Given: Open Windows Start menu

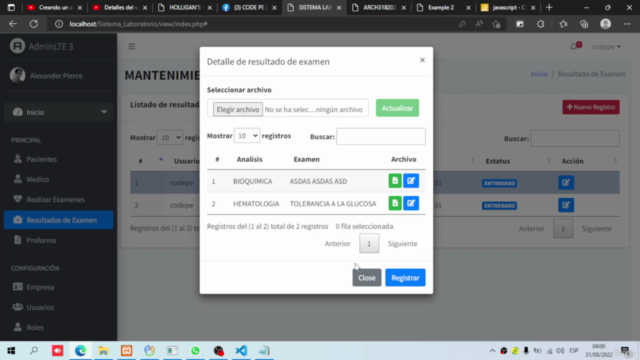Looking at the screenshot, I should coord(11,351).
